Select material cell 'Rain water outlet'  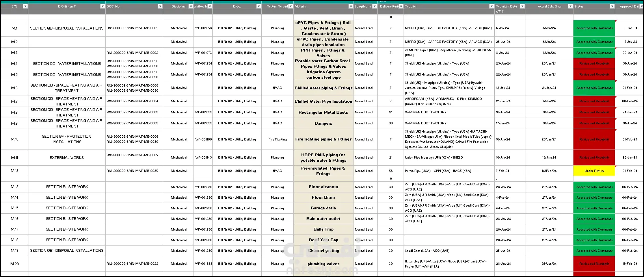pos(323,219)
